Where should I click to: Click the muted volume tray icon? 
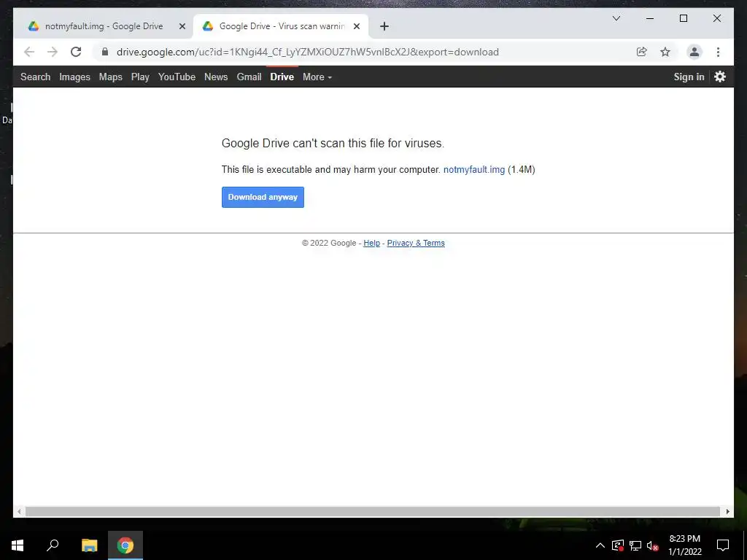click(x=653, y=545)
